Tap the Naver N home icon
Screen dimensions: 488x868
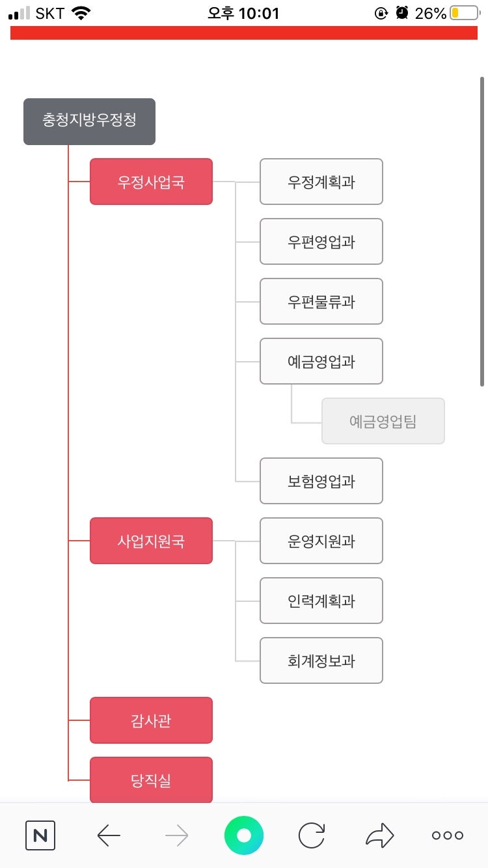tap(40, 835)
